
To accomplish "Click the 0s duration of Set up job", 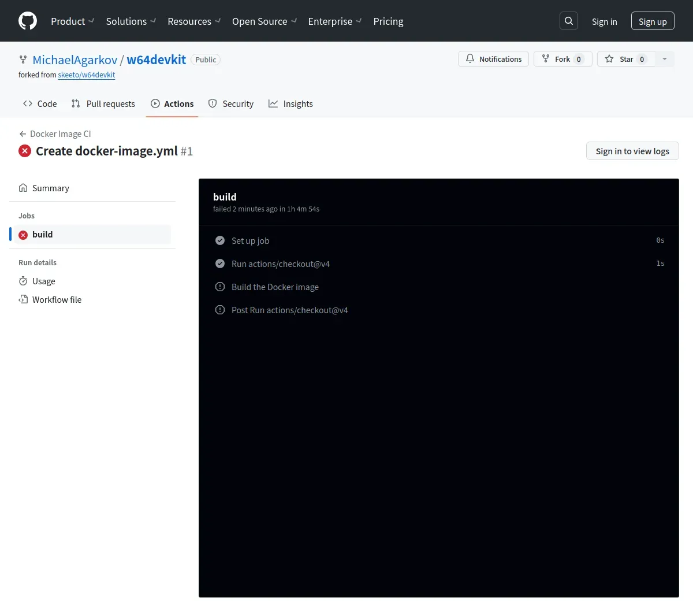I will pos(660,240).
